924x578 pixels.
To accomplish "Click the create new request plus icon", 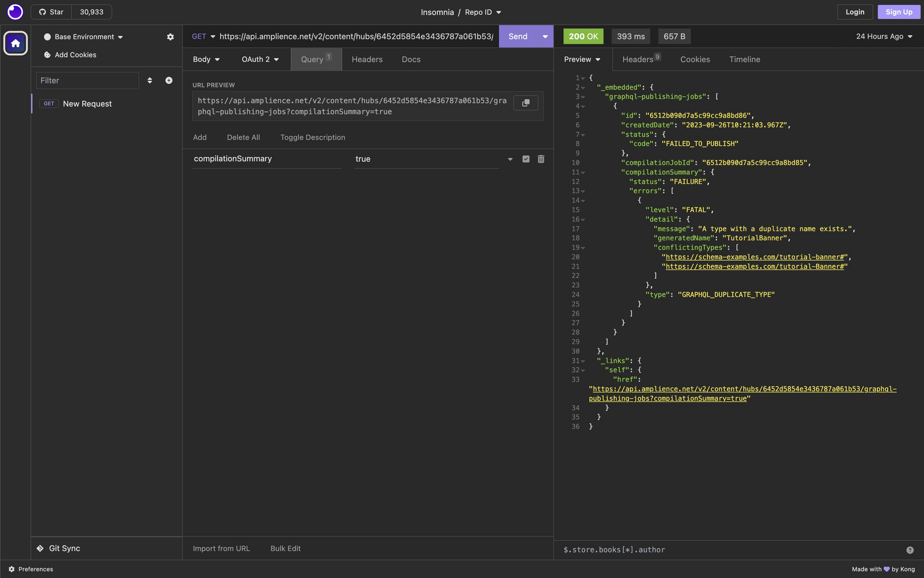I will click(x=169, y=80).
